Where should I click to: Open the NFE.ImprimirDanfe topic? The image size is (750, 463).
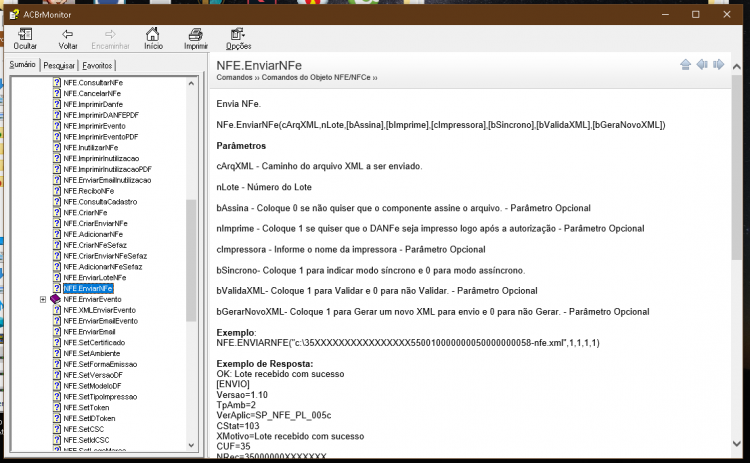(93, 104)
